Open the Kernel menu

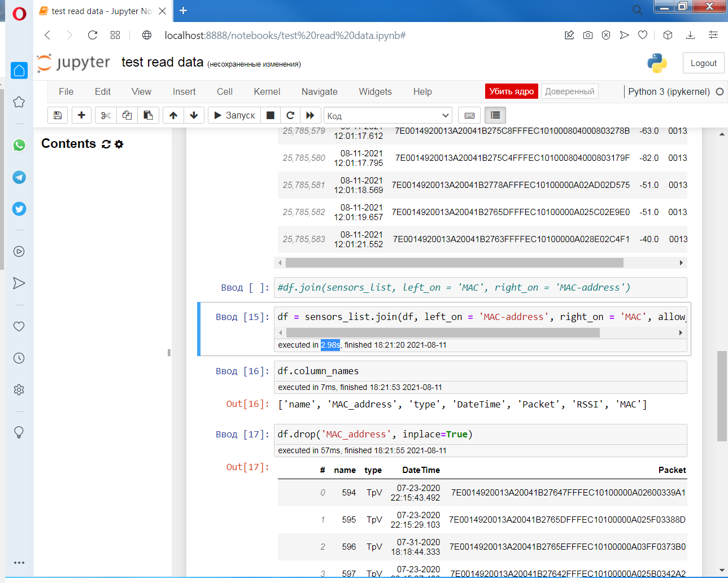pos(267,91)
